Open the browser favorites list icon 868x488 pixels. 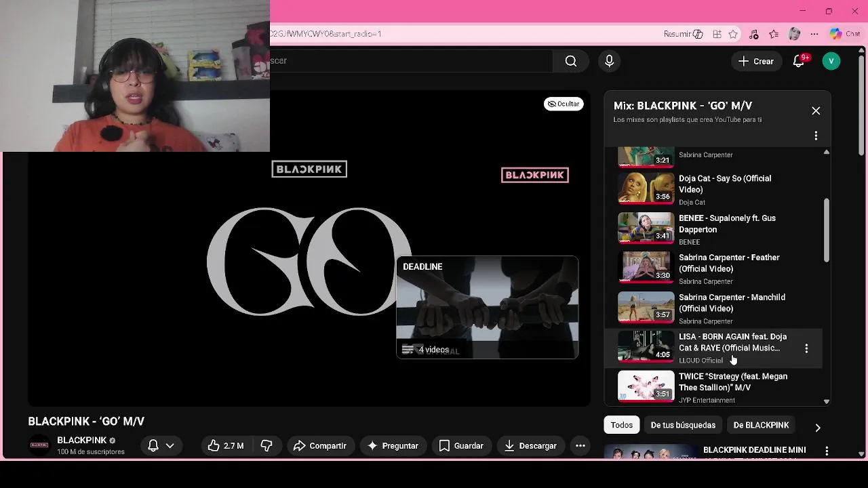774,34
